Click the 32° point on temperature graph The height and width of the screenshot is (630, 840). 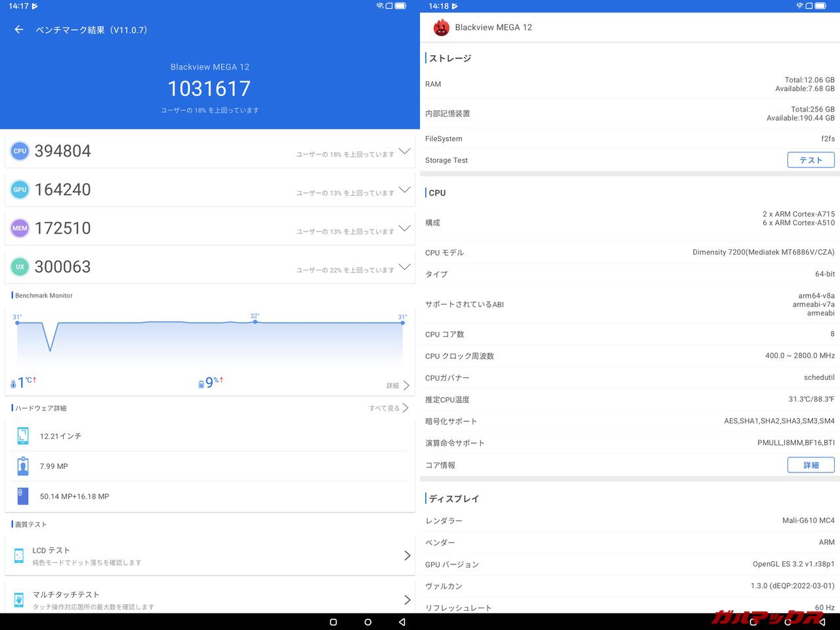pyautogui.click(x=255, y=322)
